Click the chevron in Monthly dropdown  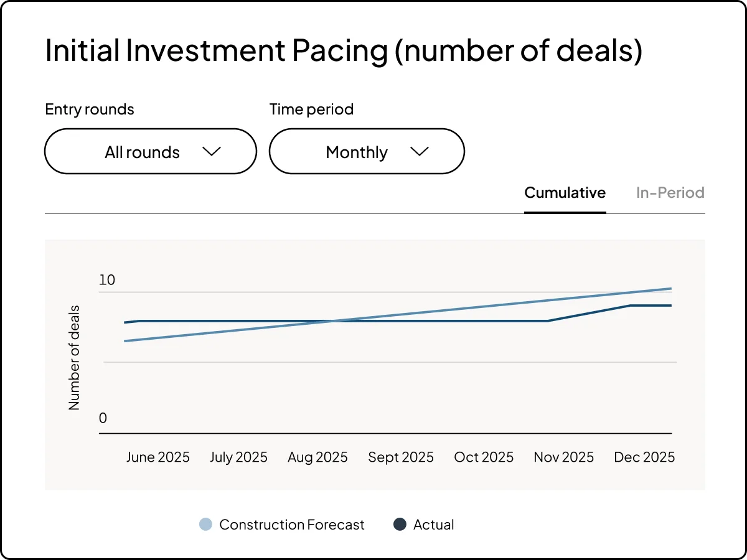coord(420,151)
